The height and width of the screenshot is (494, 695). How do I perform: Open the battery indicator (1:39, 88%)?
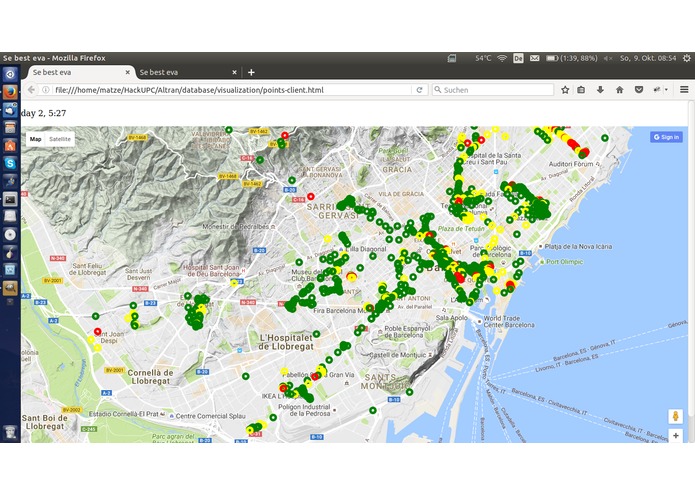click(571, 58)
